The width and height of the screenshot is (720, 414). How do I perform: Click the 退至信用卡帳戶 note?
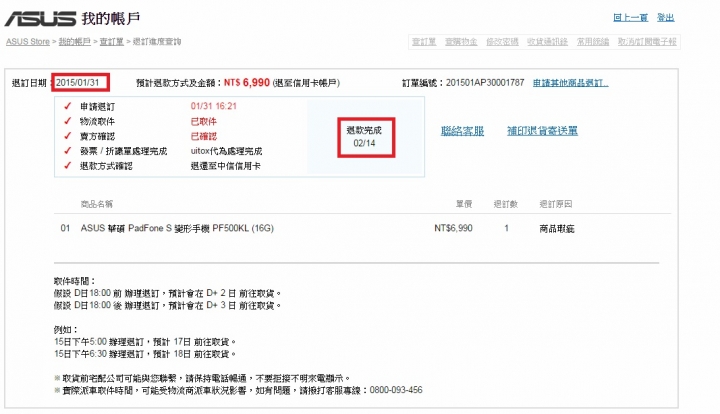(306, 83)
